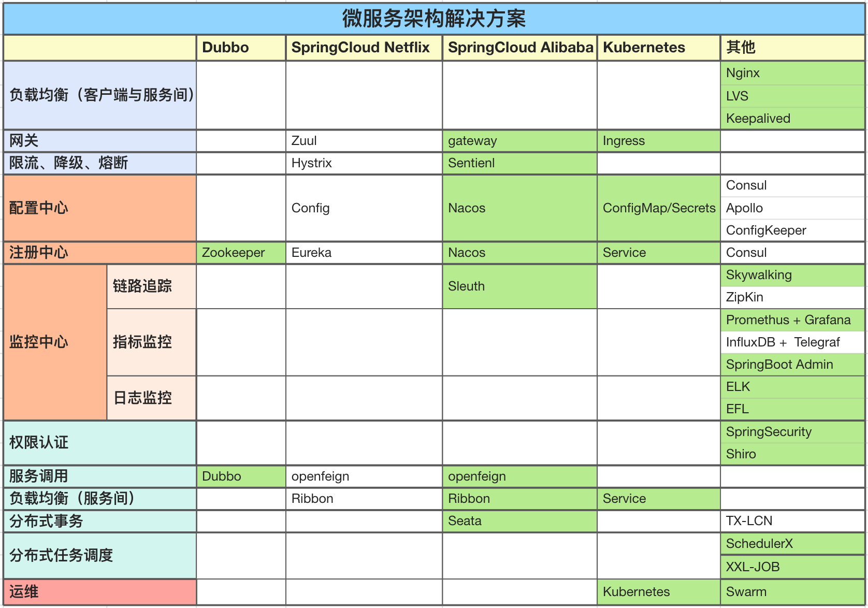Click the "Skywalking" cell
Viewport: 868px width, 608px height.
[793, 275]
